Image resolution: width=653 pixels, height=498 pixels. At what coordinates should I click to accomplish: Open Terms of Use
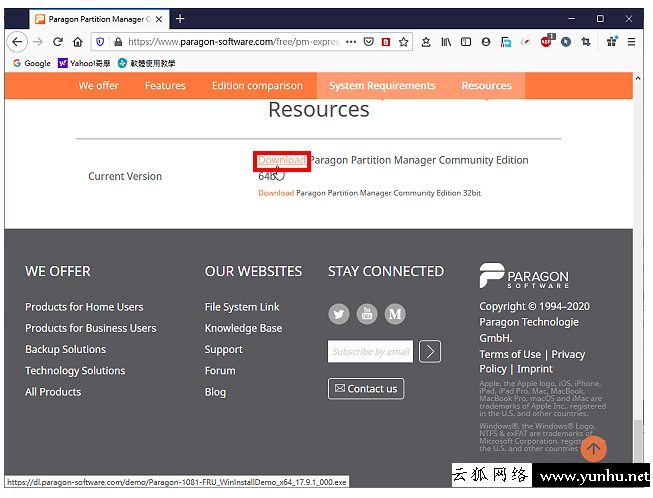click(510, 354)
